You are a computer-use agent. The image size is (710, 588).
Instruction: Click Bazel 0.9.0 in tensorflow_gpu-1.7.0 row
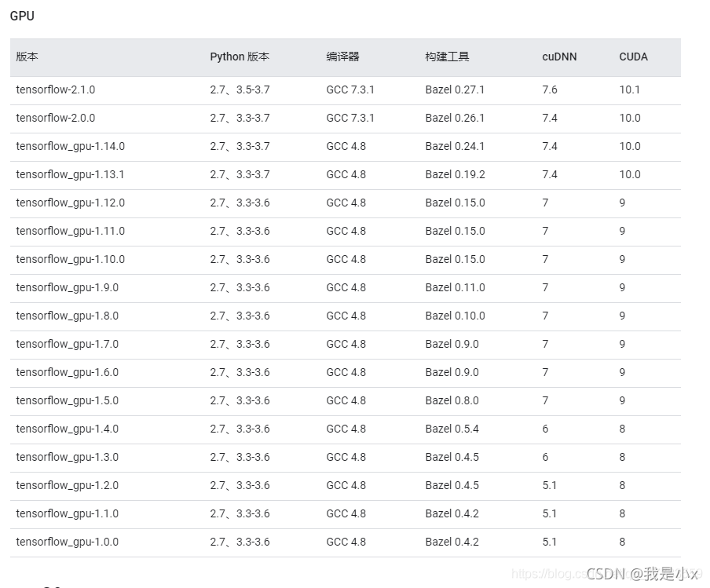(x=452, y=344)
